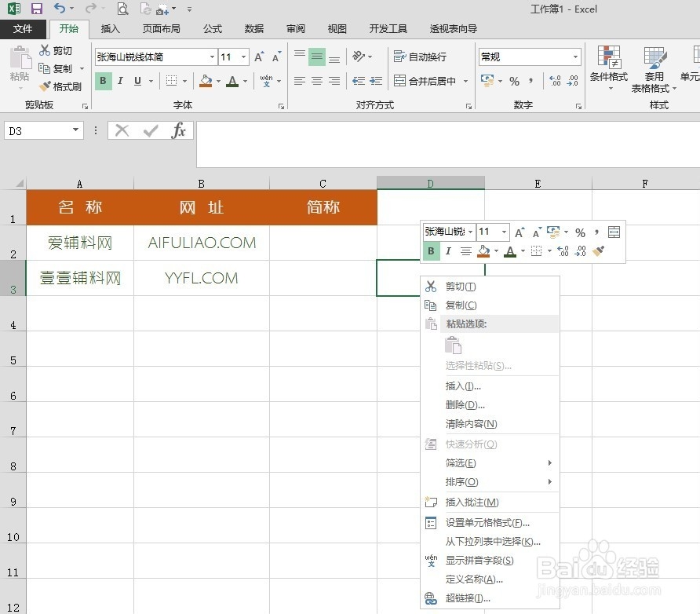Image resolution: width=700 pixels, height=614 pixels.
Task: Open the fill color dropdown arrow in ribbon
Action: click(218, 82)
